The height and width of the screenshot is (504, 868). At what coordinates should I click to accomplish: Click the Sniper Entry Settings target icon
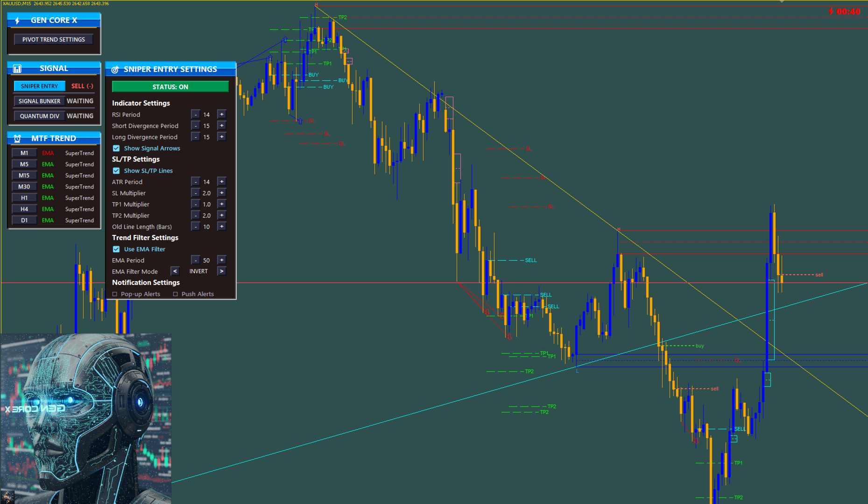[x=115, y=70]
